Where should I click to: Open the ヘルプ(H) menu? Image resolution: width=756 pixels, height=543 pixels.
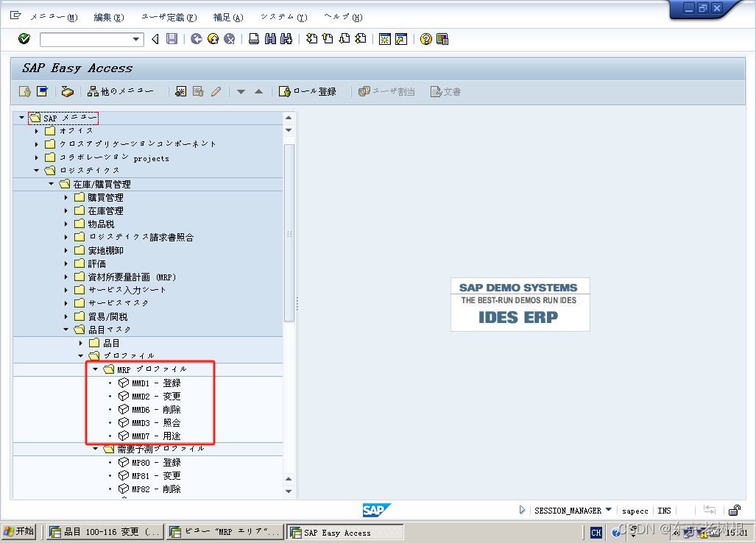(x=343, y=18)
